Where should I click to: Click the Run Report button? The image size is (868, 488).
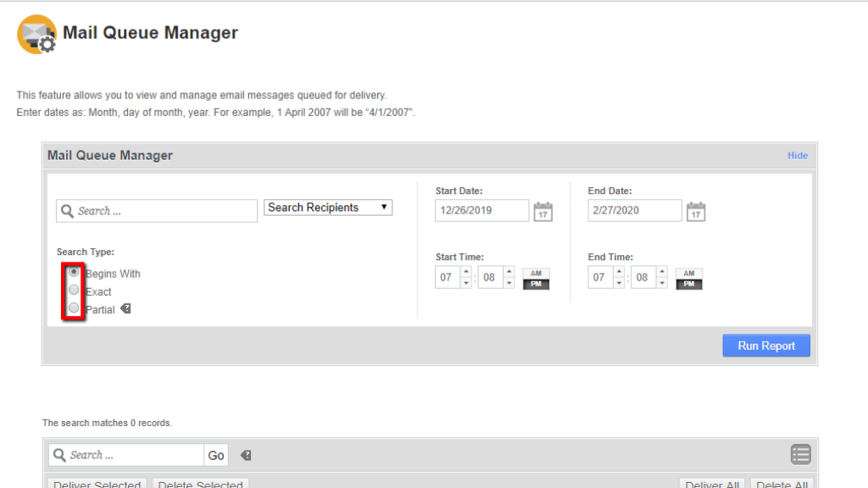click(x=766, y=346)
